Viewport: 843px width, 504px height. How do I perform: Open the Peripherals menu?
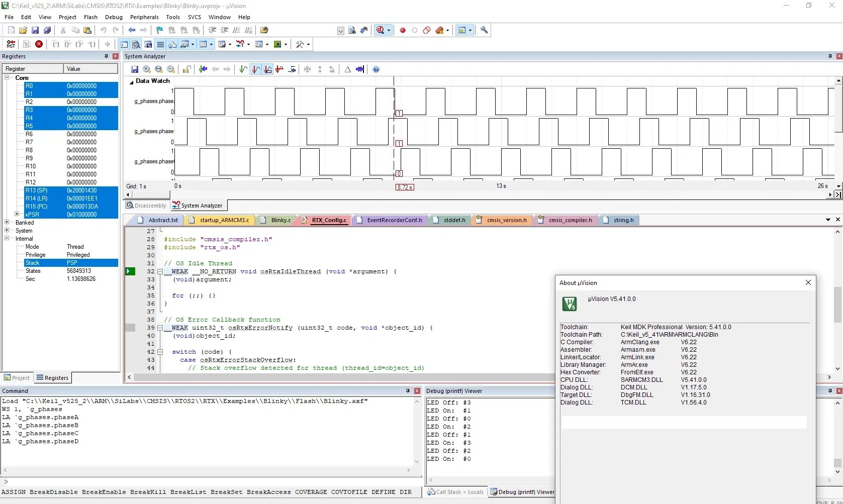[x=144, y=17]
